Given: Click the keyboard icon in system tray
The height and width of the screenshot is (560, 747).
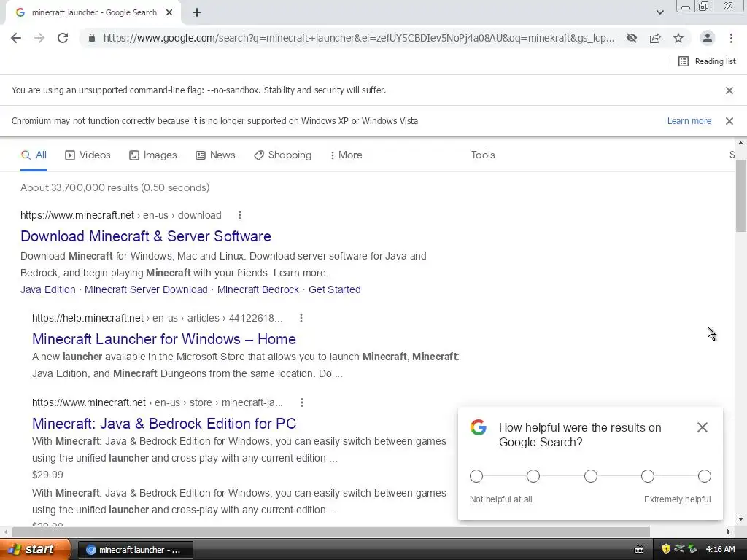Looking at the screenshot, I should [x=639, y=550].
